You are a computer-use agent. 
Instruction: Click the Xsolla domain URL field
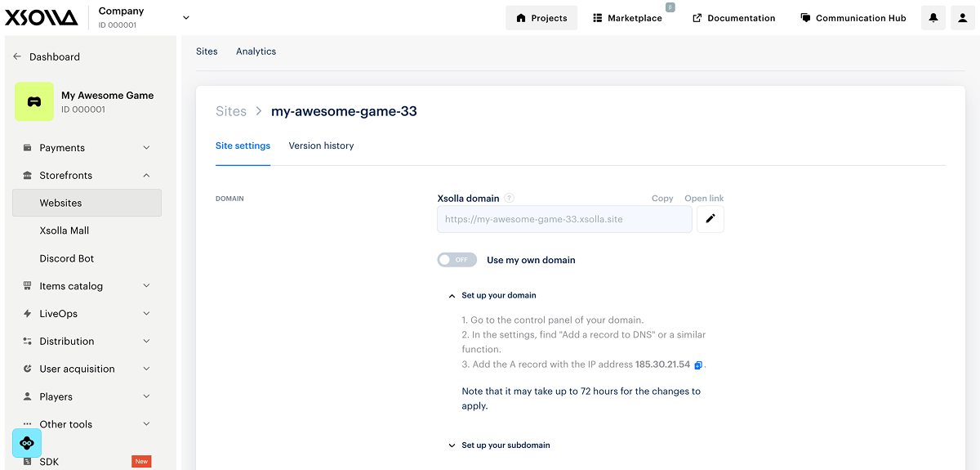pyautogui.click(x=564, y=219)
